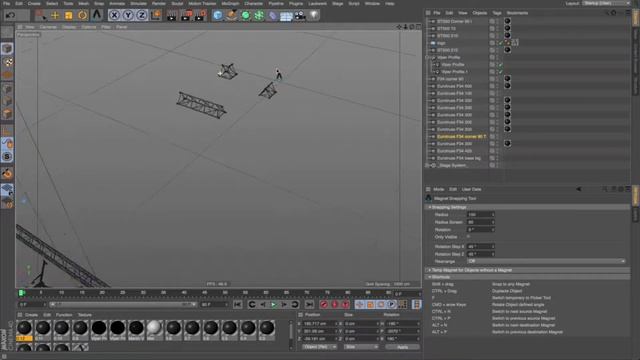Click the Radius Screen input field

point(480,222)
